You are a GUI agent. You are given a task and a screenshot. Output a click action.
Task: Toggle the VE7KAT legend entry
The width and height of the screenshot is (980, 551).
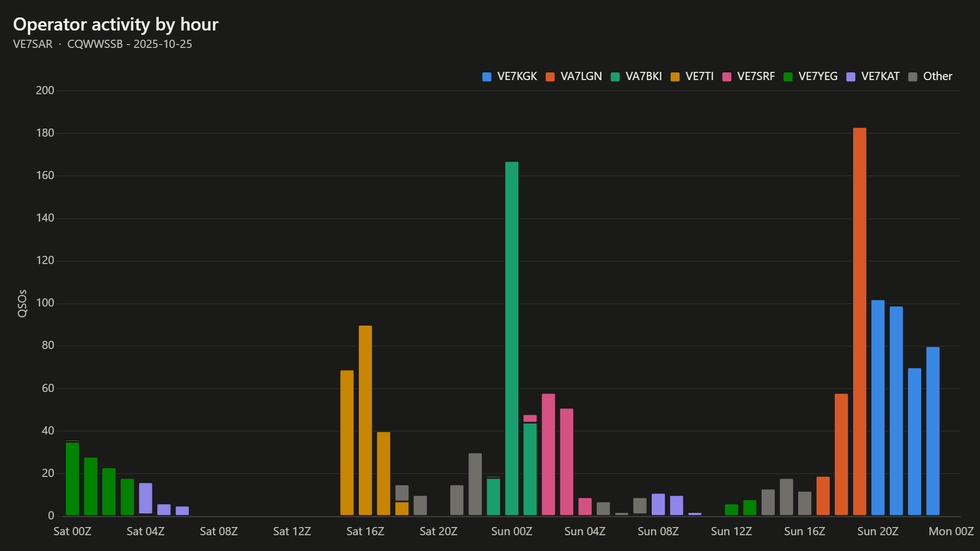tap(873, 77)
